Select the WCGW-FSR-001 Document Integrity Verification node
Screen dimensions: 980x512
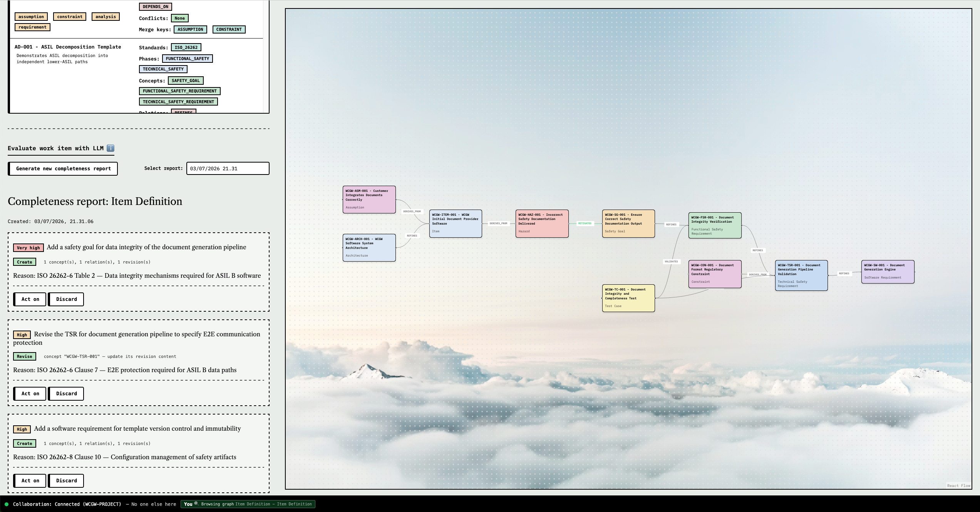tap(715, 225)
